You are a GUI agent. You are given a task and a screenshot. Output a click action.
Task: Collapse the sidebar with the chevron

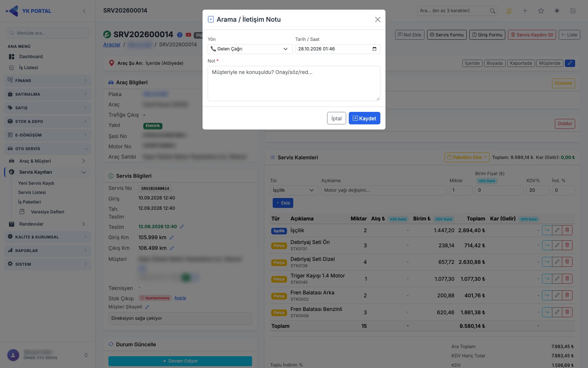click(x=84, y=11)
